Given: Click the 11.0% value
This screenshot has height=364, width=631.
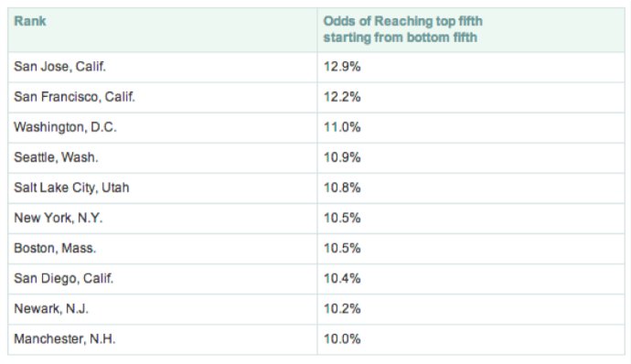Looking at the screenshot, I should click(342, 127).
